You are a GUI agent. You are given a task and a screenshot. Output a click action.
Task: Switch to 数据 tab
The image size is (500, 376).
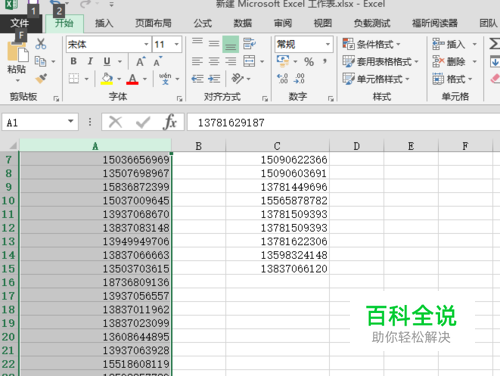[243, 23]
